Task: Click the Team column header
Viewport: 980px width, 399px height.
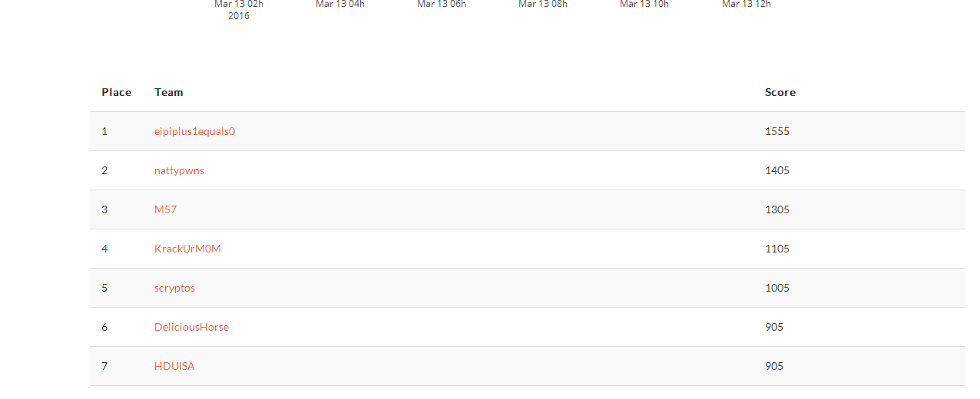Action: pyautogui.click(x=168, y=92)
